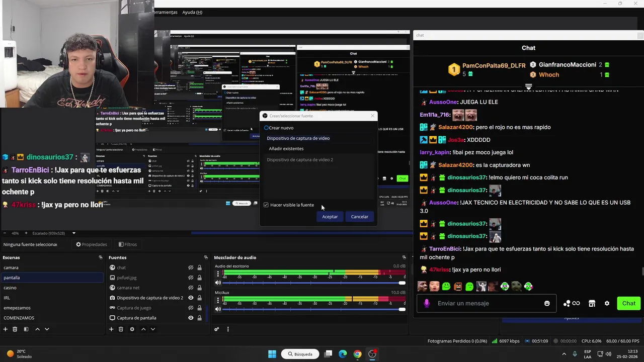The width and height of the screenshot is (644, 362).
Task: Select the emepezamos scene
Action: point(51,308)
